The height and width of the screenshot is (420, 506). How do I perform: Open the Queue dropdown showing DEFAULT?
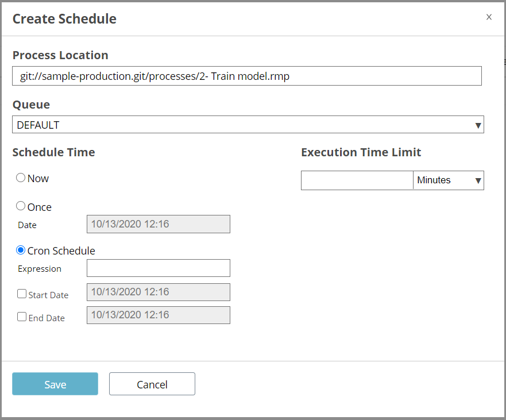[x=248, y=125]
